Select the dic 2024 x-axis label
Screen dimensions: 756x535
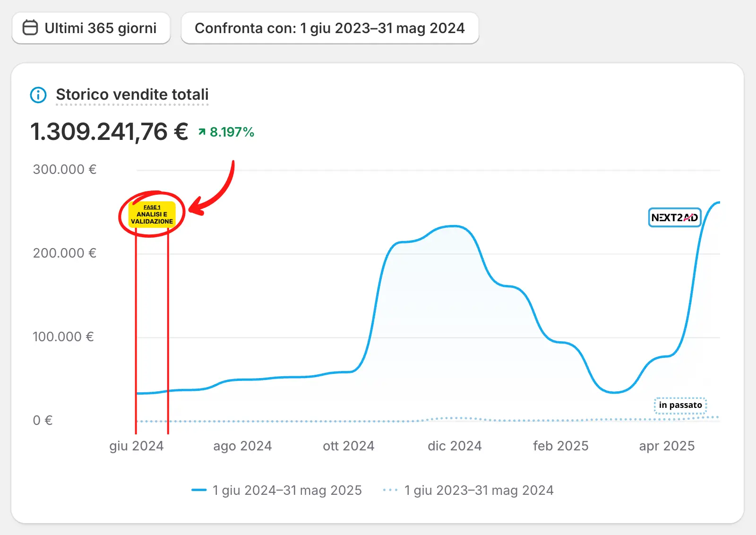point(455,446)
